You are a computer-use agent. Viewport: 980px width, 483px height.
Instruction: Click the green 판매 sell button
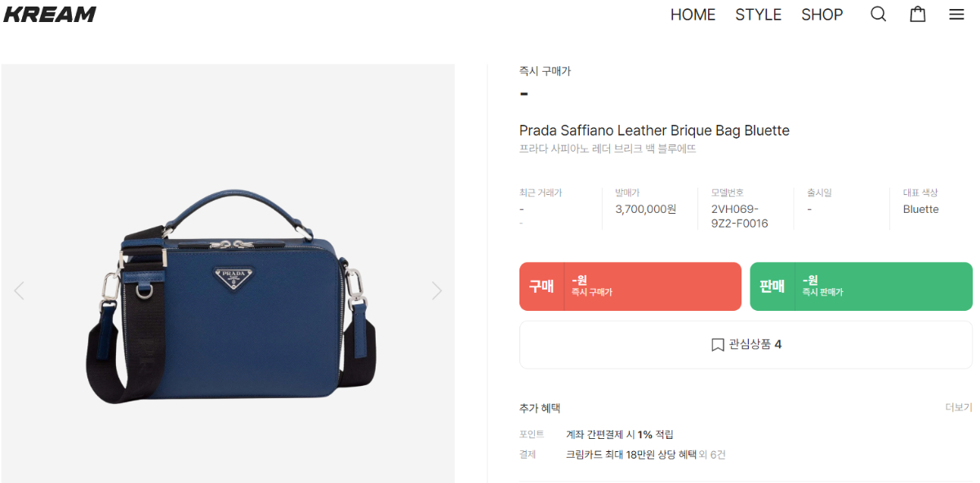coord(862,286)
